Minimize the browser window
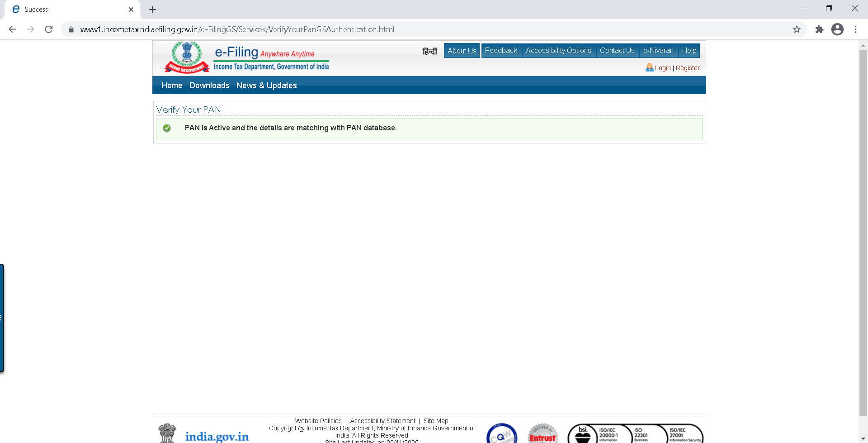This screenshot has width=868, height=443. pos(803,9)
